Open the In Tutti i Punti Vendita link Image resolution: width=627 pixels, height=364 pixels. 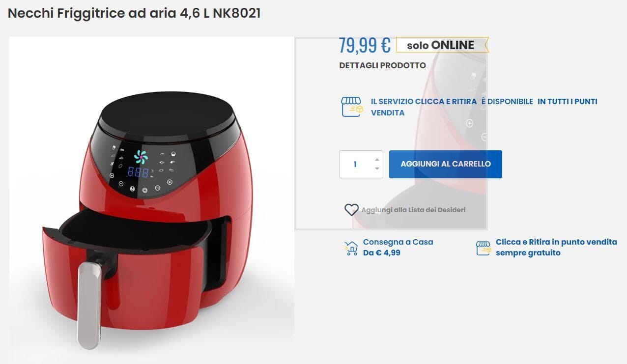click(x=484, y=107)
